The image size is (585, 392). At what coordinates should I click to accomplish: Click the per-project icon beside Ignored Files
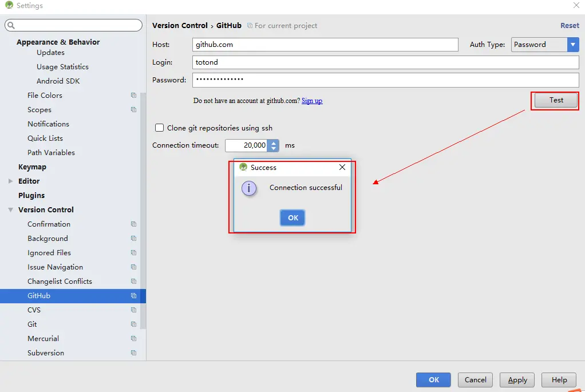pyautogui.click(x=133, y=253)
